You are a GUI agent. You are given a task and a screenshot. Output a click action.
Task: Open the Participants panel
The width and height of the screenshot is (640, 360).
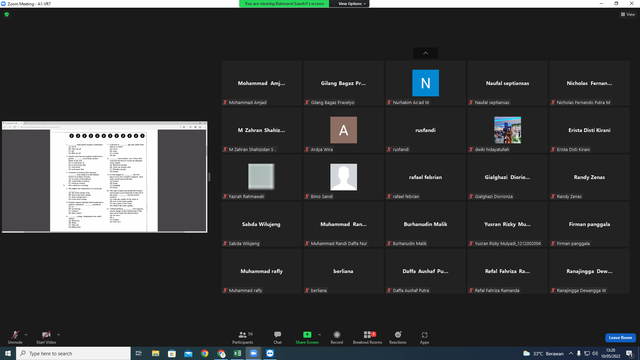[243, 337]
